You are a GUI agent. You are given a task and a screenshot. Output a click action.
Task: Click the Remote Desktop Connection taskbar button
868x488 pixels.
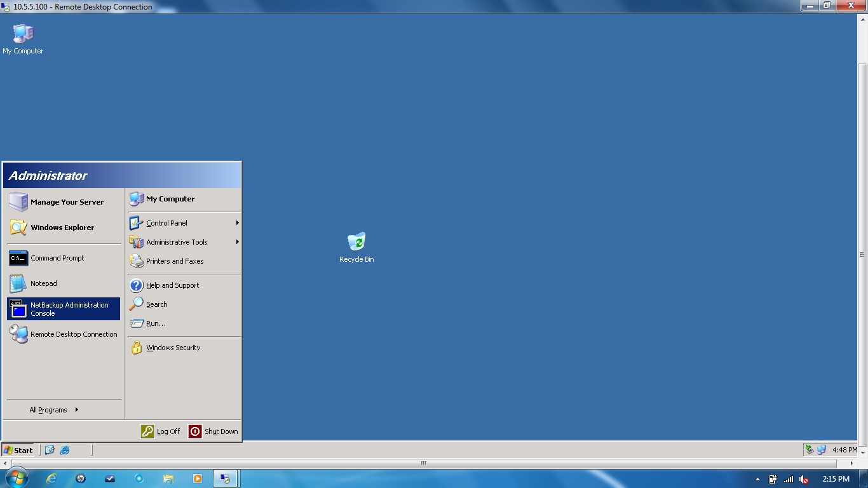[226, 478]
